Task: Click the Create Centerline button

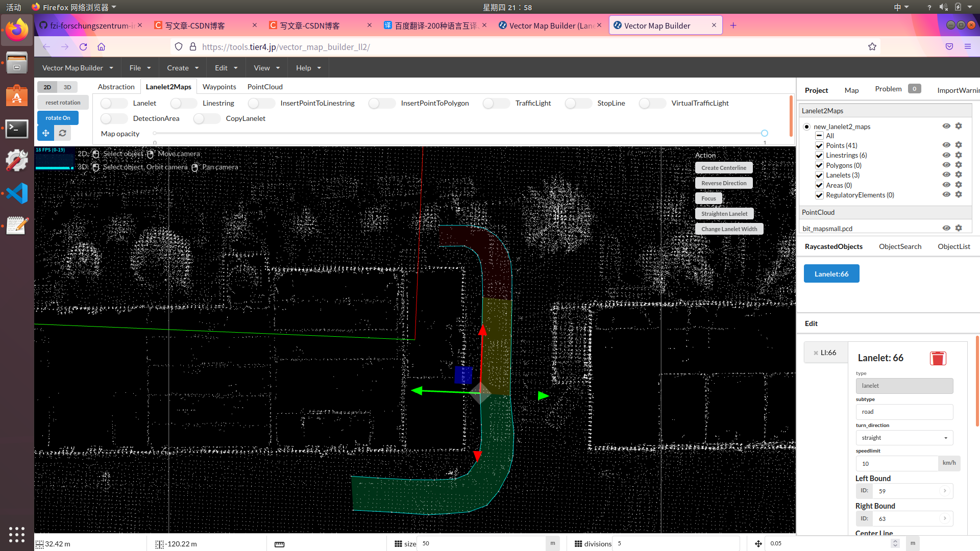Action: tap(723, 168)
